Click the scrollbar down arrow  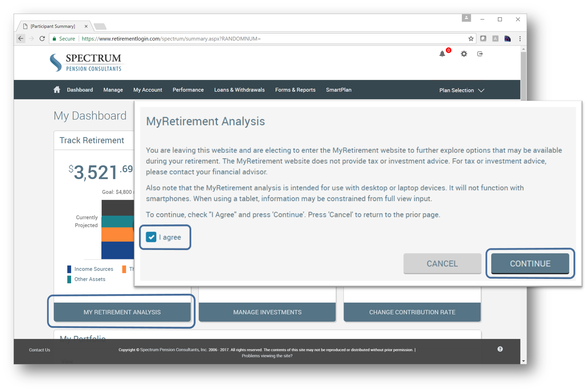pyautogui.click(x=524, y=361)
